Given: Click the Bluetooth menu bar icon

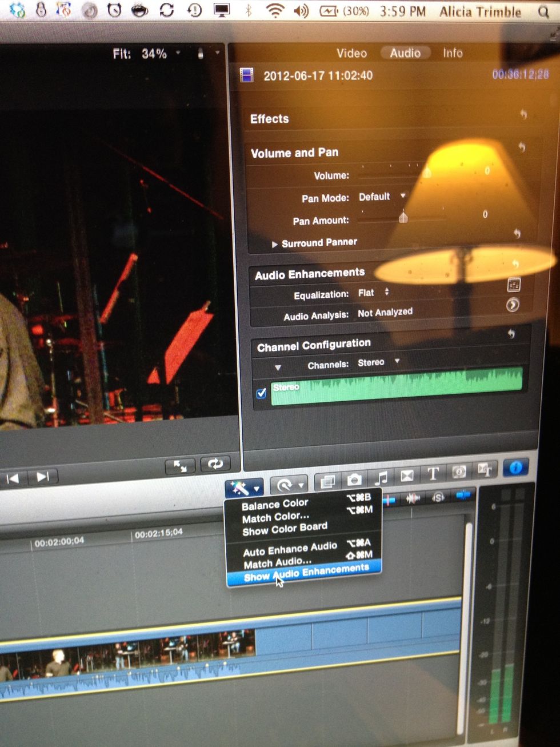Looking at the screenshot, I should (249, 10).
